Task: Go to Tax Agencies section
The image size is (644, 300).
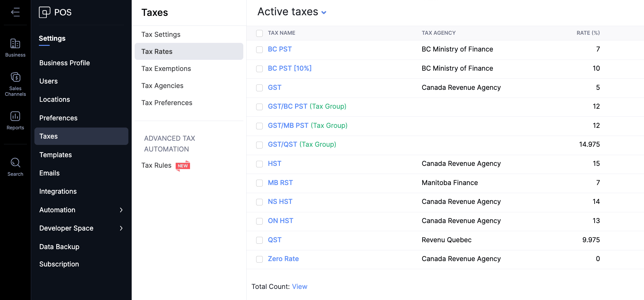Action: pos(162,86)
